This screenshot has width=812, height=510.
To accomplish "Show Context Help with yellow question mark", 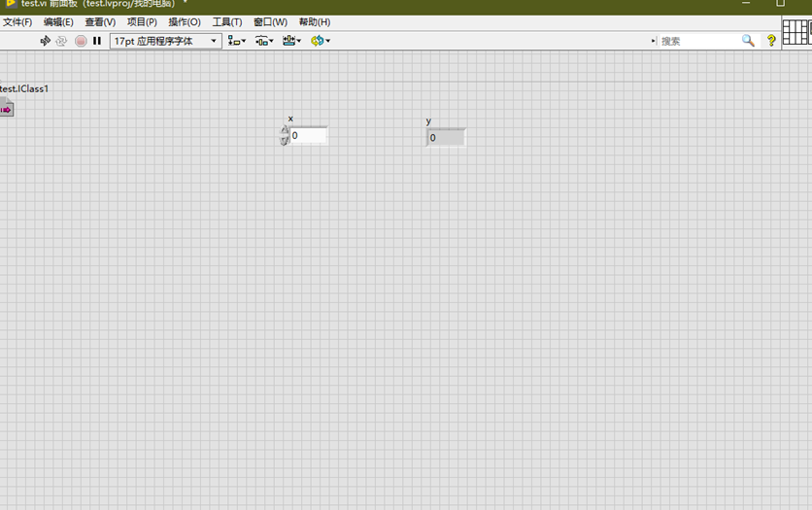I will tap(771, 41).
